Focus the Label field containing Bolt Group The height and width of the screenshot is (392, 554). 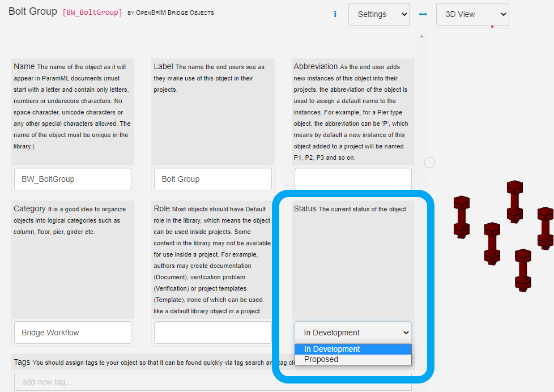[x=212, y=179]
